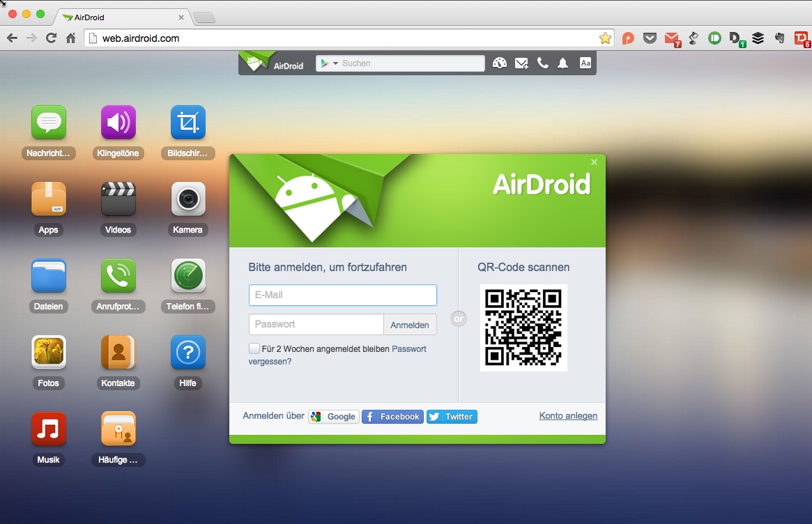Click the notification bell in AirDroid toolbar
This screenshot has width=812, height=524.
pyautogui.click(x=563, y=63)
